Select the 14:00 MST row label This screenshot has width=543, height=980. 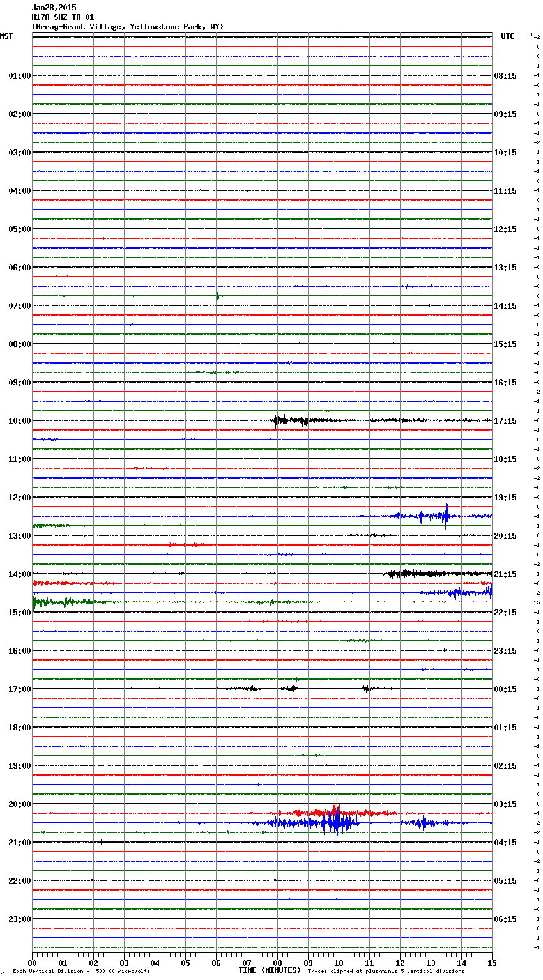click(20, 574)
